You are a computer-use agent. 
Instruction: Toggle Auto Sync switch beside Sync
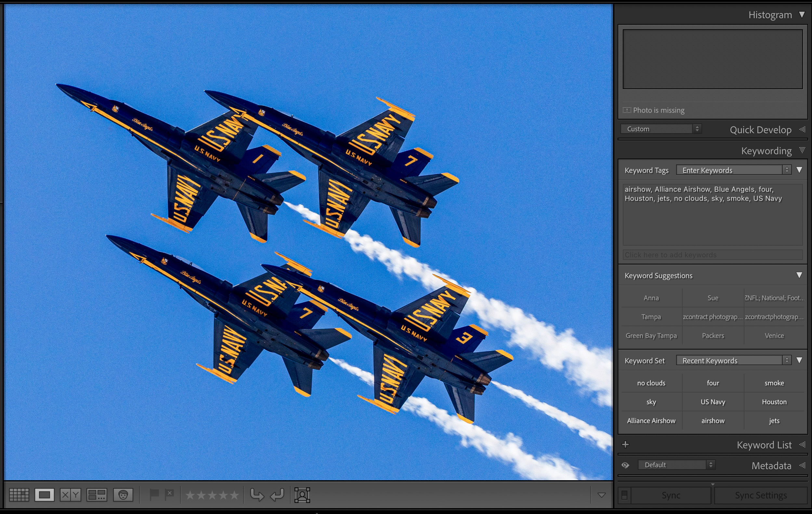coord(624,495)
